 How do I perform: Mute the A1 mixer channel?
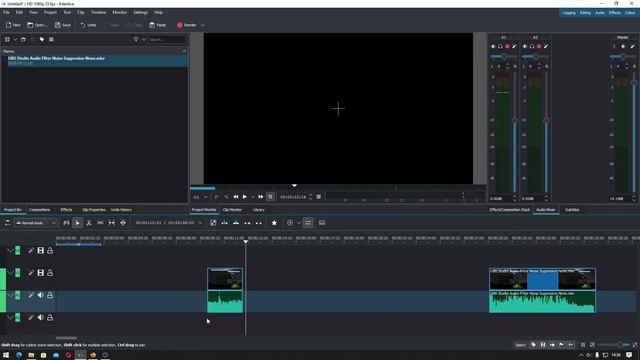pos(493,47)
